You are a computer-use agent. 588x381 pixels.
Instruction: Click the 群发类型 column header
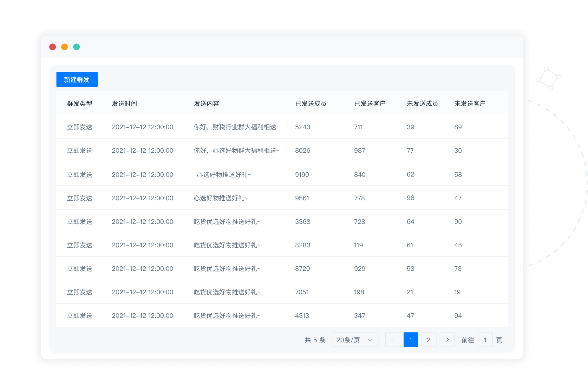[80, 104]
